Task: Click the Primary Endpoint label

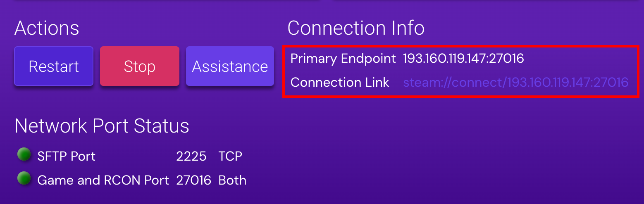Action: [x=343, y=58]
